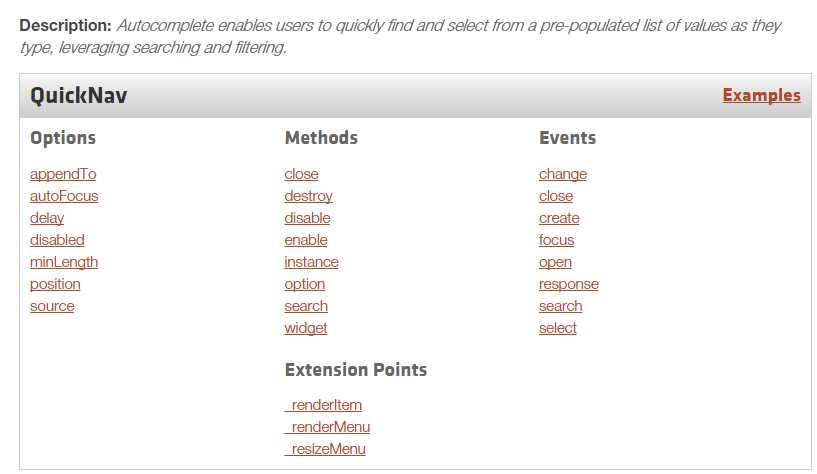
Task: Open the _resizeMenu extension point link
Action: [x=325, y=448]
